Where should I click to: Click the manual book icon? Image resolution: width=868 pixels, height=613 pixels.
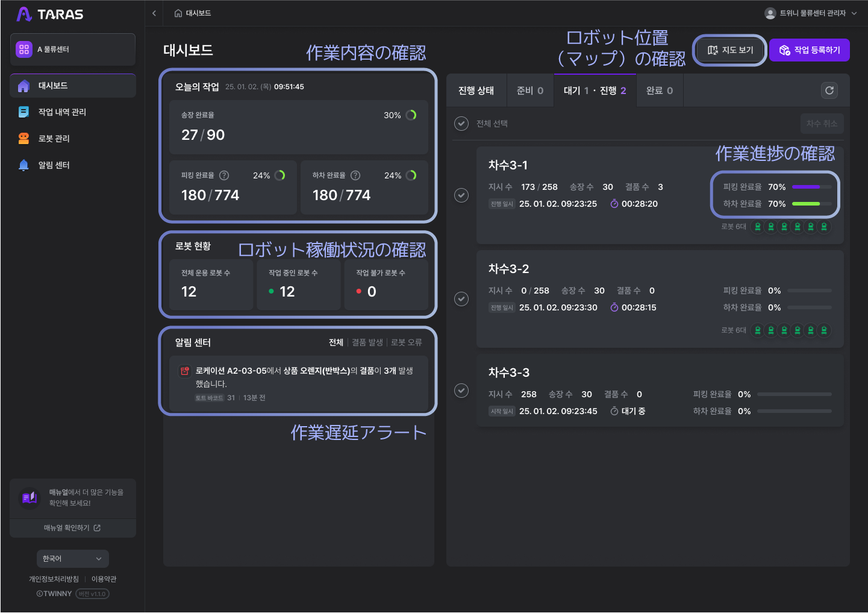coord(30,498)
